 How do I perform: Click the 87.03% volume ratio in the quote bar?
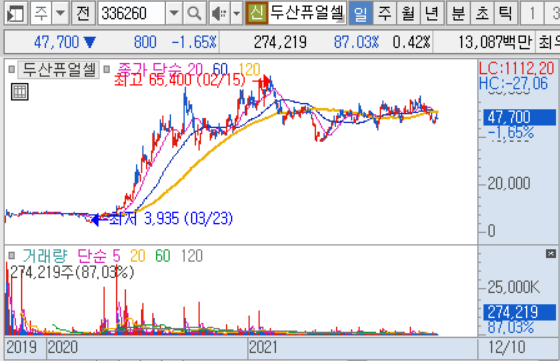(356, 42)
